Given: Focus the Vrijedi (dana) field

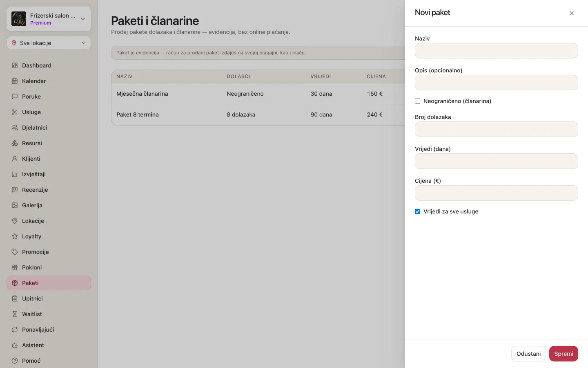Looking at the screenshot, I should pos(496,161).
